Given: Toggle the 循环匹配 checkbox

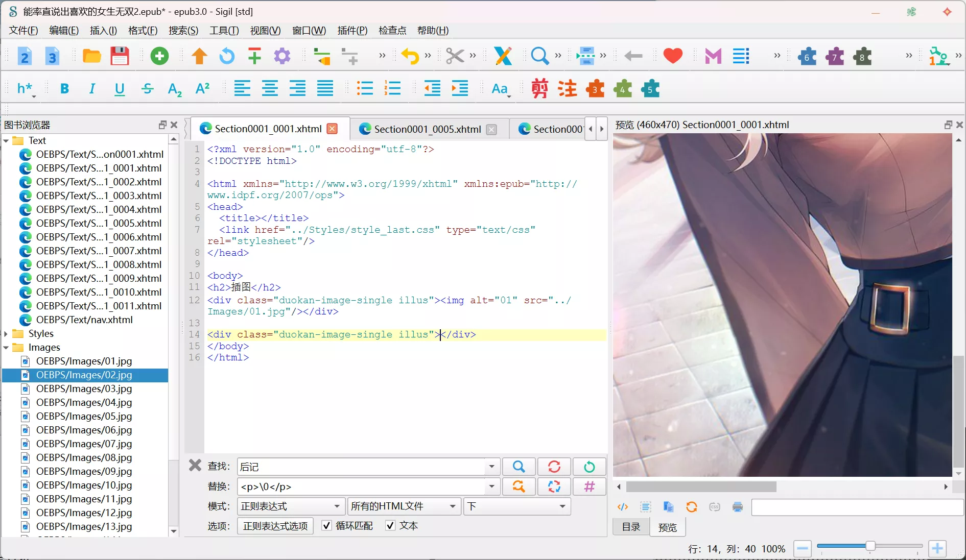Looking at the screenshot, I should coord(327,526).
